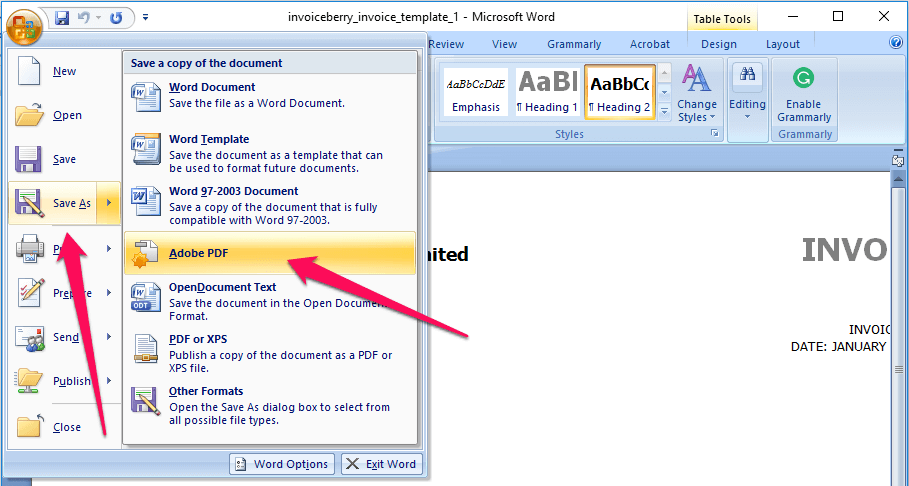This screenshot has height=486, width=909.
Task: Click the round Office button
Action: 24,27
